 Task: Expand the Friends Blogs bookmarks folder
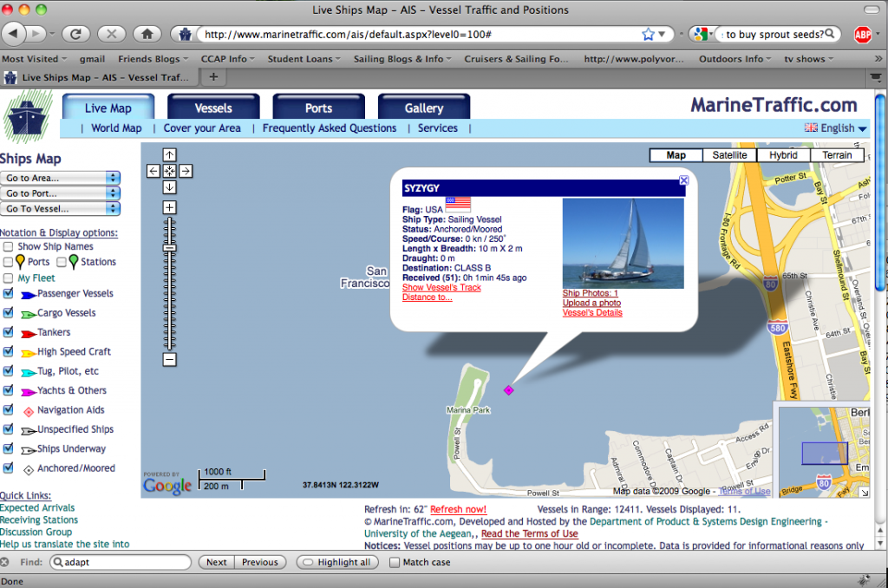coord(153,59)
